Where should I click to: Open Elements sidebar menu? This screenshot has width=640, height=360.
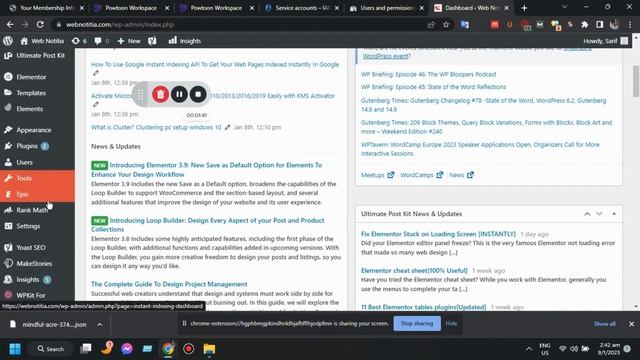[37, 109]
